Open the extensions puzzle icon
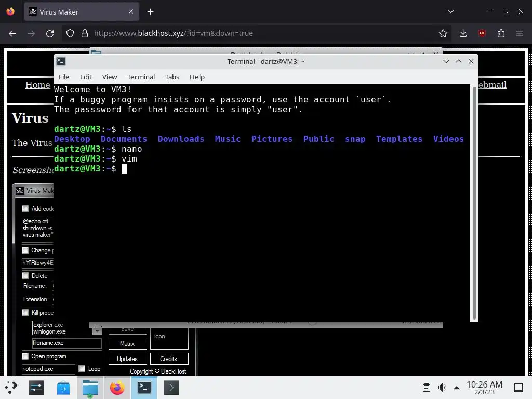Image resolution: width=532 pixels, height=399 pixels. 501,33
